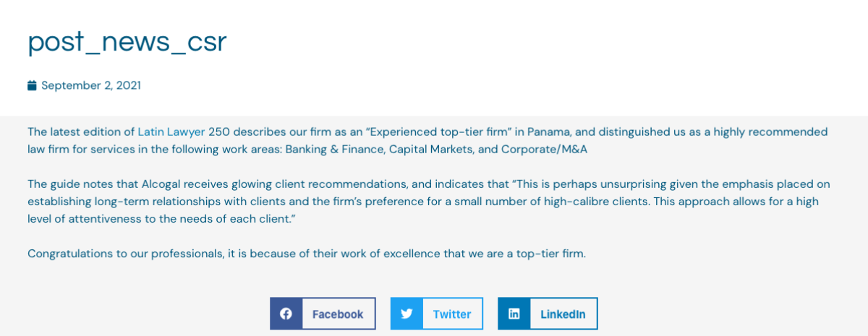Click the LinkedIn logo icon
This screenshot has width=868, height=336.
coord(514,314)
